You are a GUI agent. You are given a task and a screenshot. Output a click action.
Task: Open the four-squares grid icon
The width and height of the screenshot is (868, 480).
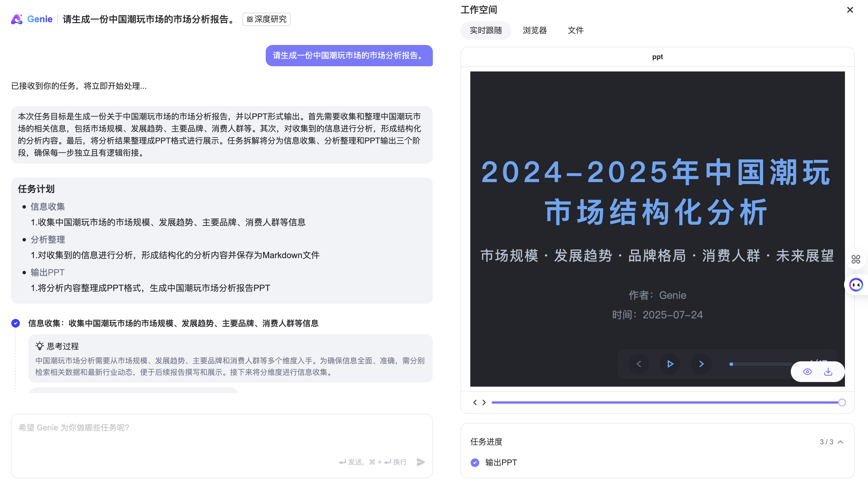[x=856, y=259]
